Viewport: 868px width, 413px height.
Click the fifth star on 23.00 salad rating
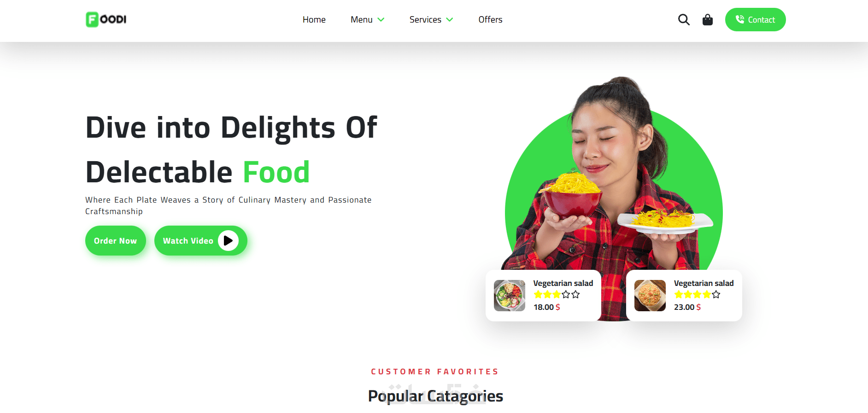point(716,295)
